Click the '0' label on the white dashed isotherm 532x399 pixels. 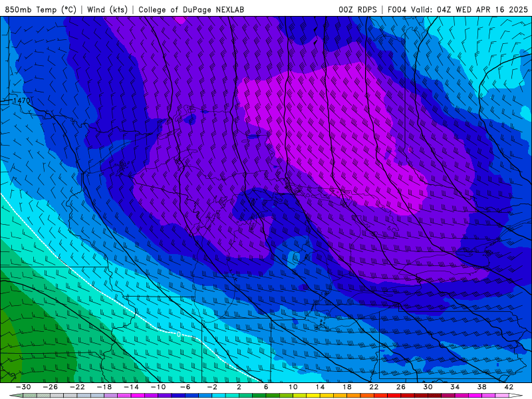tap(179, 334)
